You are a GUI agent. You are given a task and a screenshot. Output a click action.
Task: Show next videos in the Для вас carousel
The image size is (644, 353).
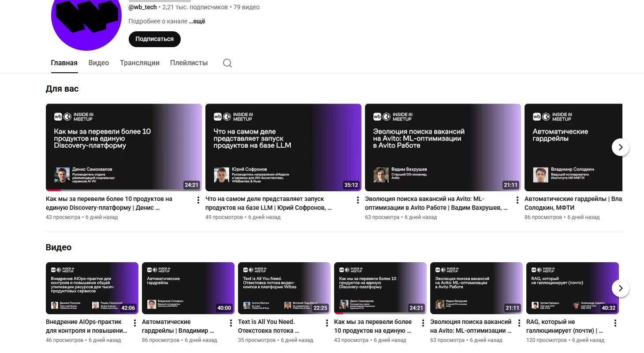point(621,147)
